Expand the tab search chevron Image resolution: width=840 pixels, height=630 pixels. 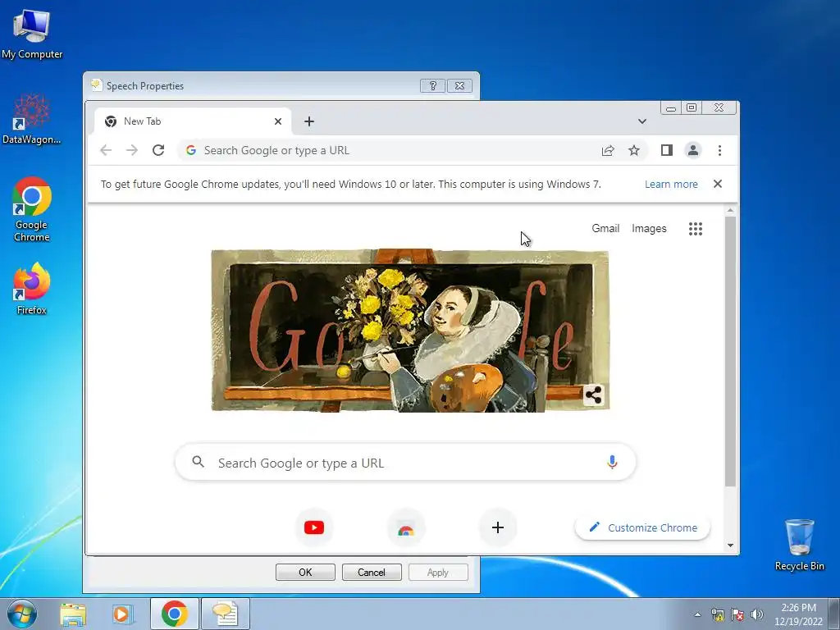coord(641,121)
